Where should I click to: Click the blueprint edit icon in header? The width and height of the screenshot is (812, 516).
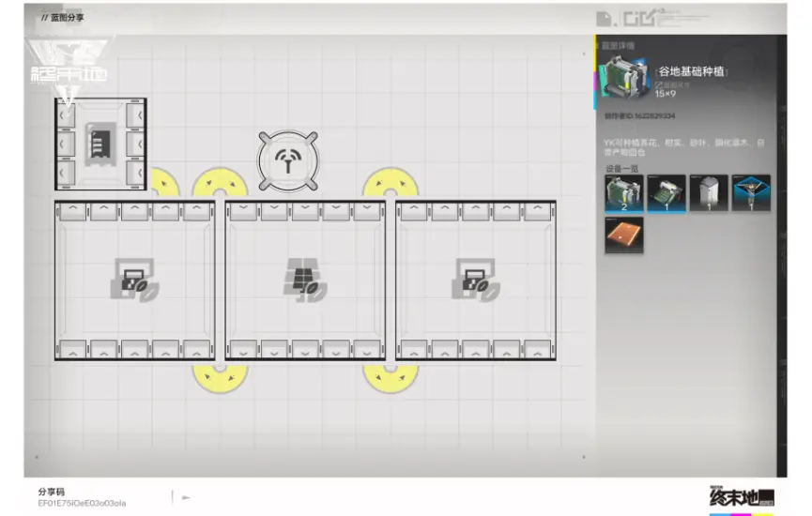[x=648, y=18]
